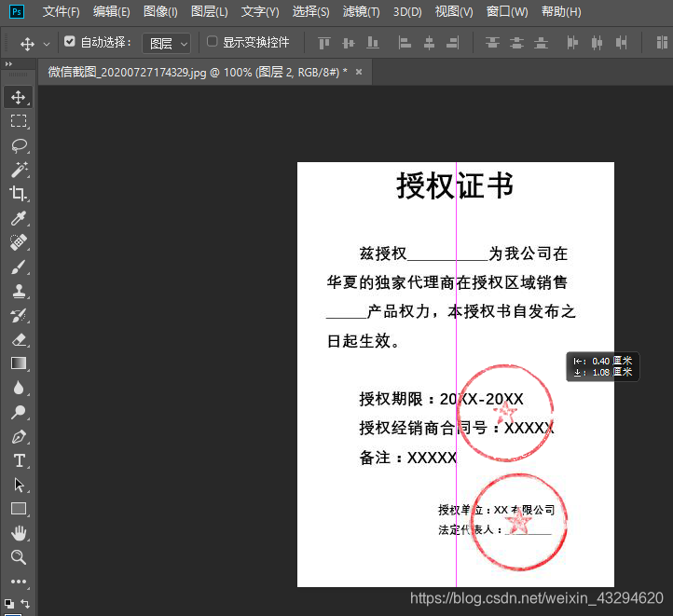Select the Crop tool

pyautogui.click(x=18, y=194)
